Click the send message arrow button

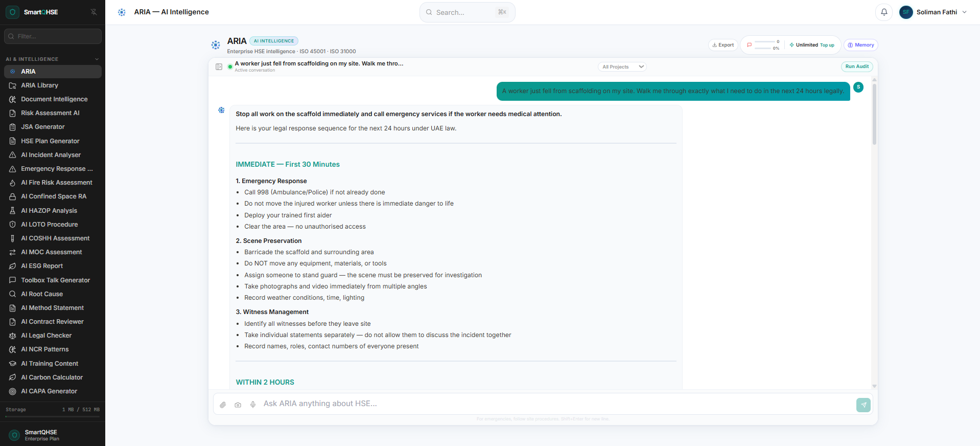(x=864, y=405)
